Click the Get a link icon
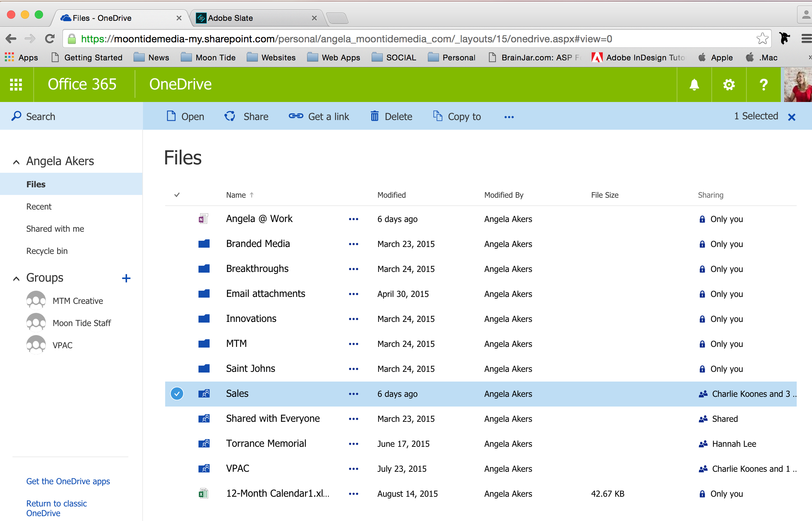 point(296,116)
